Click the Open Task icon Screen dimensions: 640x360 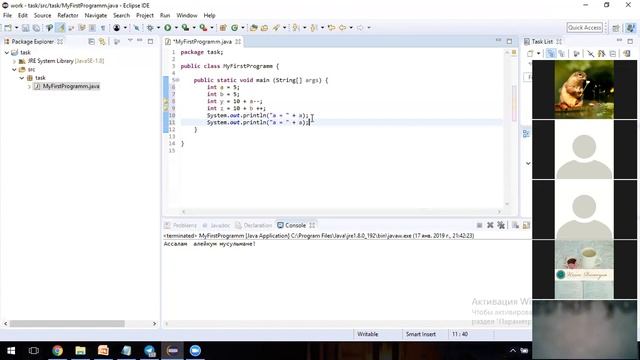(x=264, y=28)
